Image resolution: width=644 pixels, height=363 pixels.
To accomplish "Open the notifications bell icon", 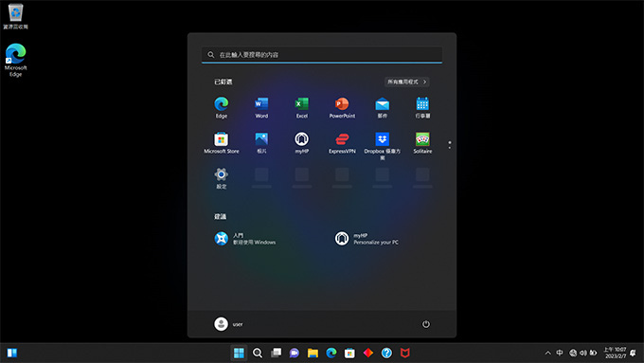I will 633,353.
